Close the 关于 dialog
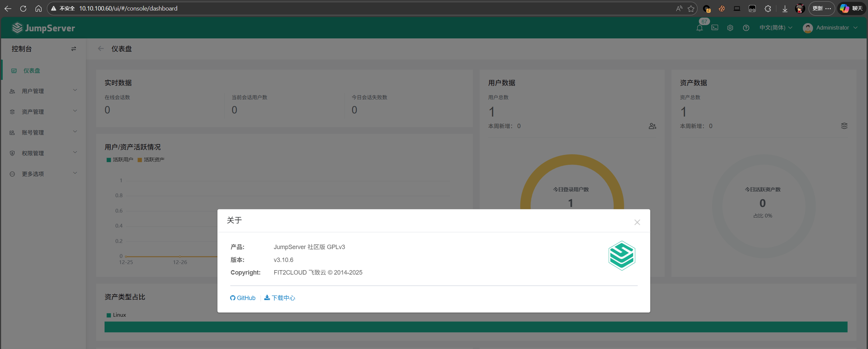The width and height of the screenshot is (868, 349). [x=637, y=222]
